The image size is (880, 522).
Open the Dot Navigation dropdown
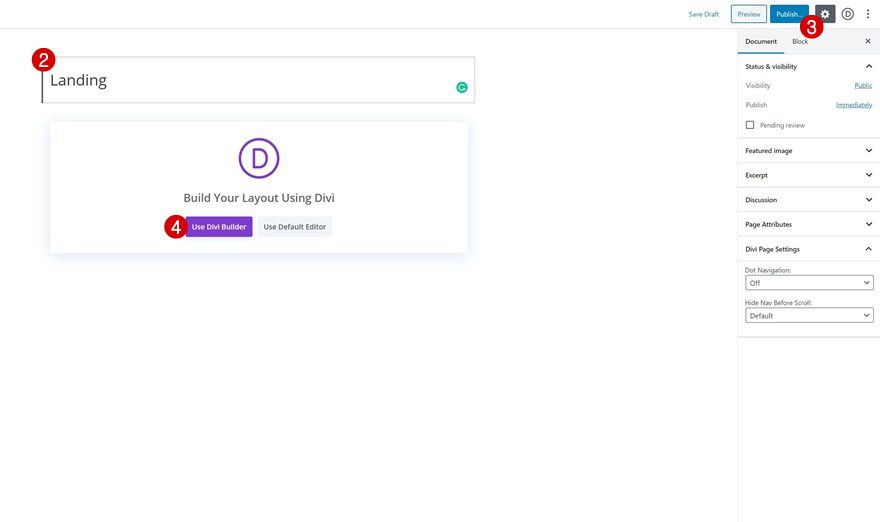tap(809, 283)
